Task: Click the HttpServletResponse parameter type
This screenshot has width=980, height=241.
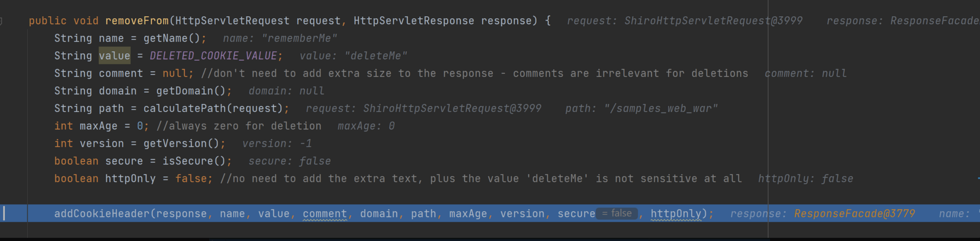Action: point(414,21)
